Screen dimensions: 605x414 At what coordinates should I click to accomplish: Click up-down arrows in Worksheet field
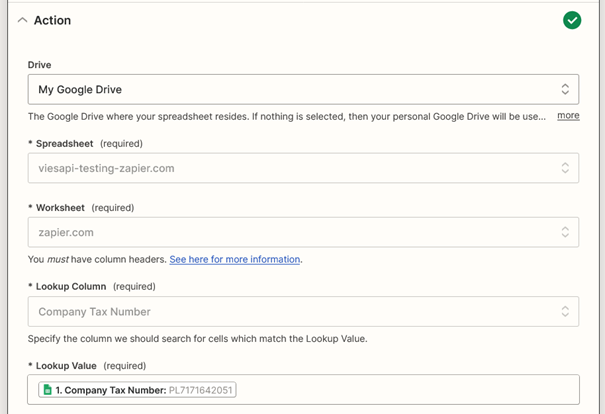point(565,232)
